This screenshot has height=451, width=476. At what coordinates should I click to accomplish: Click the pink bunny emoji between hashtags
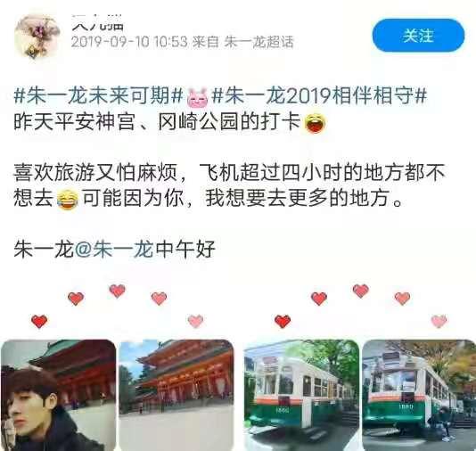point(197,97)
